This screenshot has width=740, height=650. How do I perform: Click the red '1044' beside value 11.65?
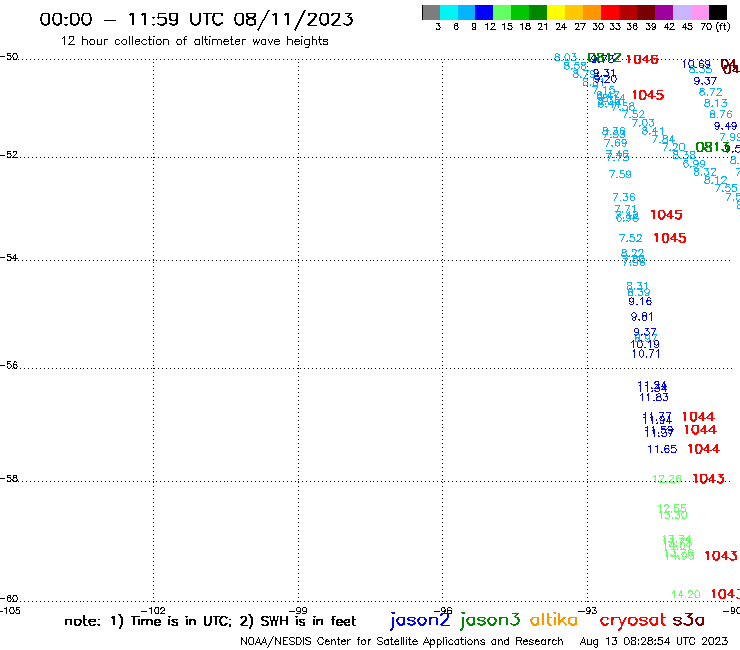(x=703, y=449)
